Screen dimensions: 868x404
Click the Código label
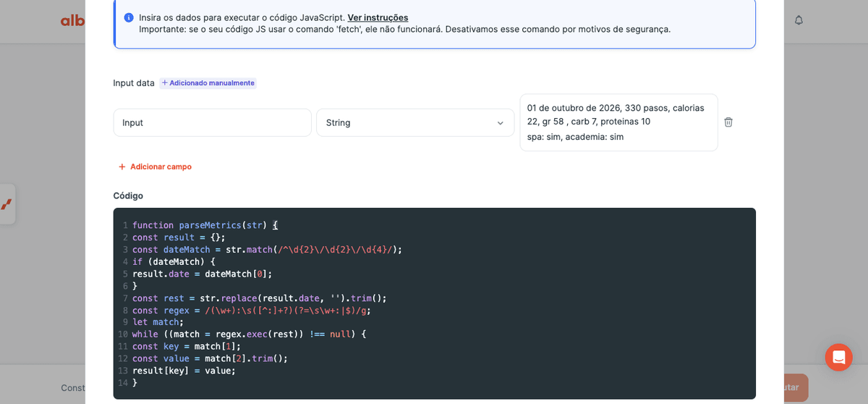click(128, 195)
